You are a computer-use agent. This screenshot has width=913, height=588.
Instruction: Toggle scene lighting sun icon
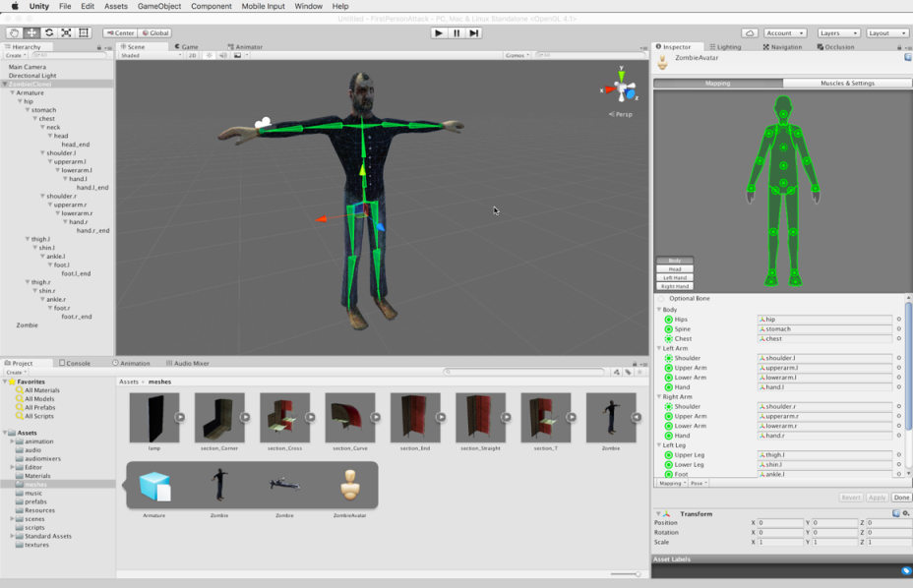(209, 55)
